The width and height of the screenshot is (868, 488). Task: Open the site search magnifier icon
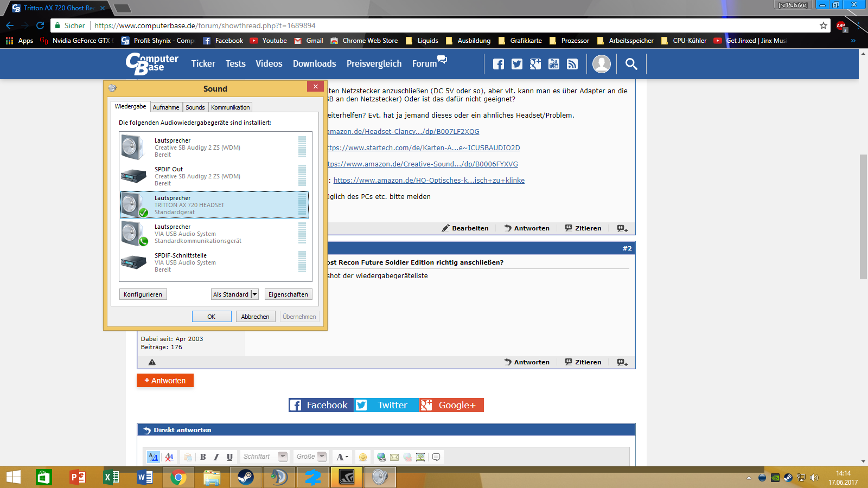click(631, 64)
